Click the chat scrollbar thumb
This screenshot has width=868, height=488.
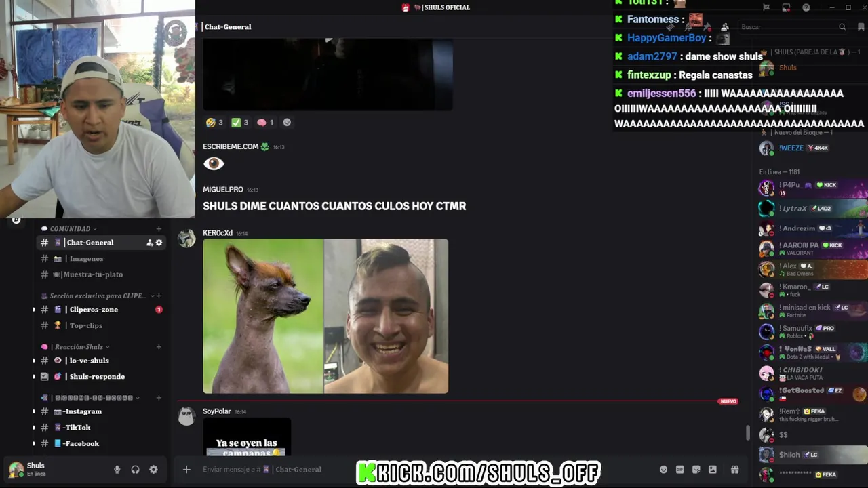(748, 432)
